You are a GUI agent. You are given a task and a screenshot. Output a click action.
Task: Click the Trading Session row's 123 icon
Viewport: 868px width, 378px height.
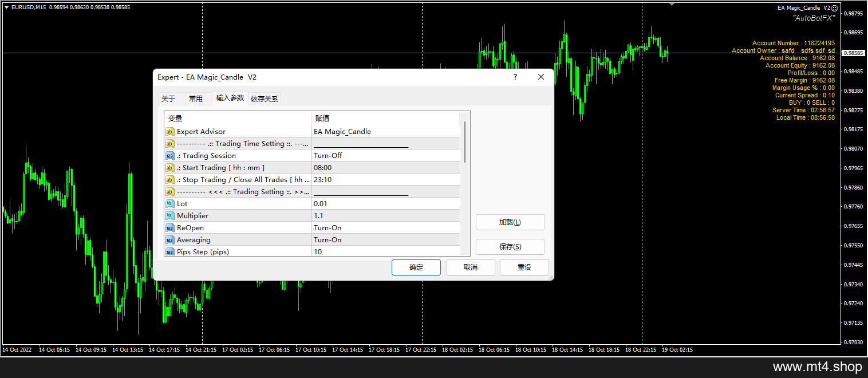(x=170, y=156)
